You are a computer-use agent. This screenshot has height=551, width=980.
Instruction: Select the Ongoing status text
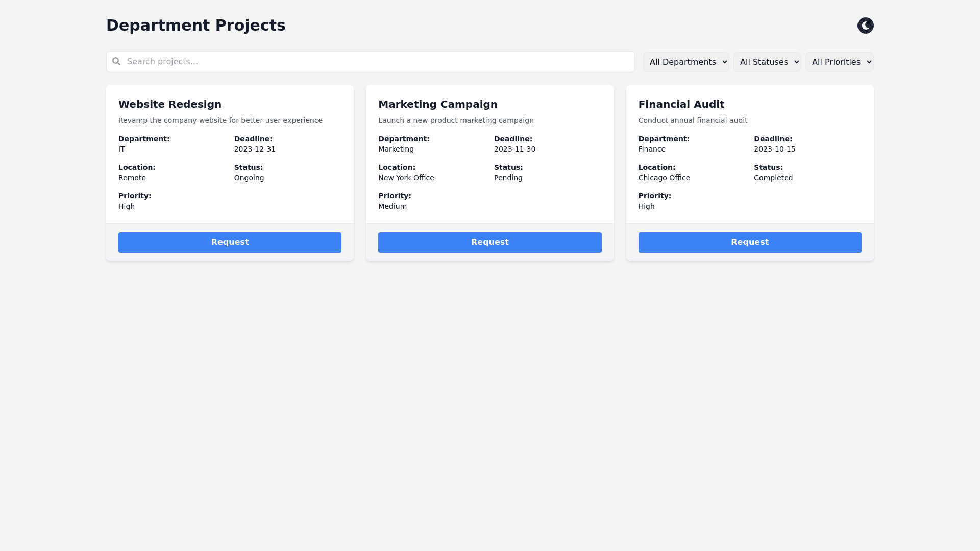[x=249, y=178]
